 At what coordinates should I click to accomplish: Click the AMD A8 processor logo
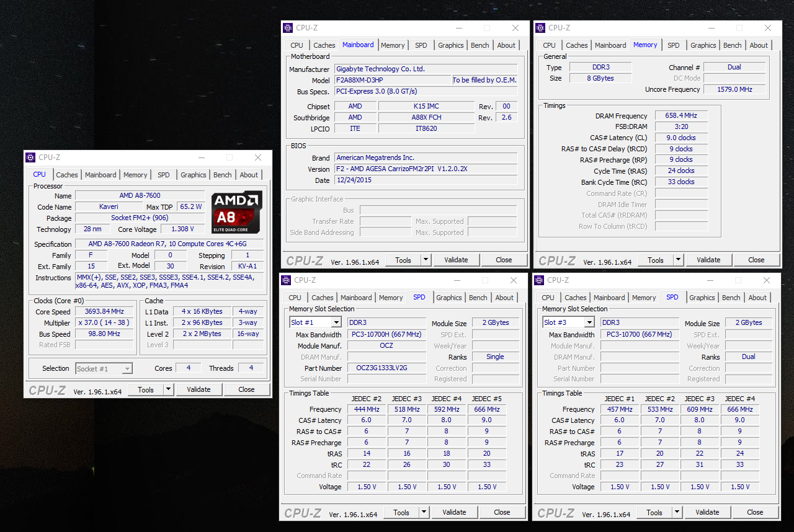[x=237, y=211]
